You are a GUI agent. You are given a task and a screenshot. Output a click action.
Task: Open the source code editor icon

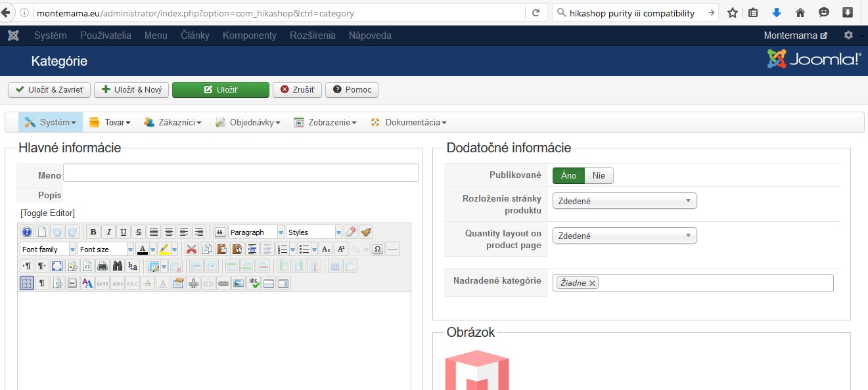(87, 267)
